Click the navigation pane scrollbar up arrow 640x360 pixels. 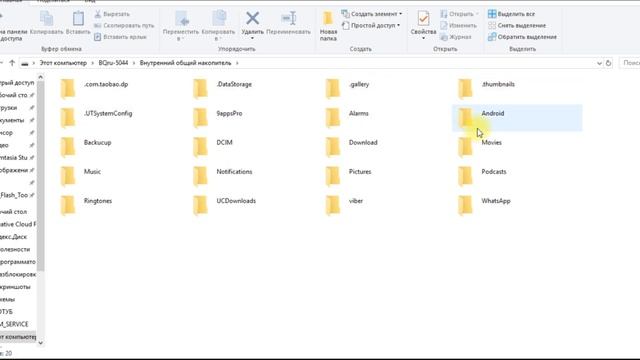pyautogui.click(x=40, y=77)
